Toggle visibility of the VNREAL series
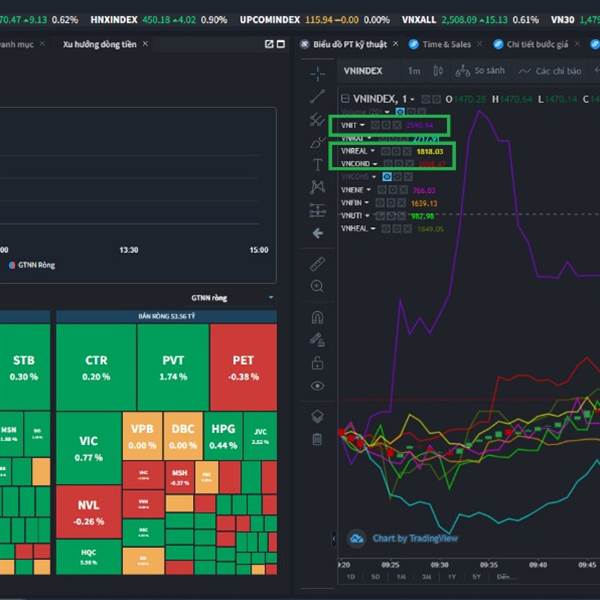The height and width of the screenshot is (600, 600). click(x=385, y=151)
